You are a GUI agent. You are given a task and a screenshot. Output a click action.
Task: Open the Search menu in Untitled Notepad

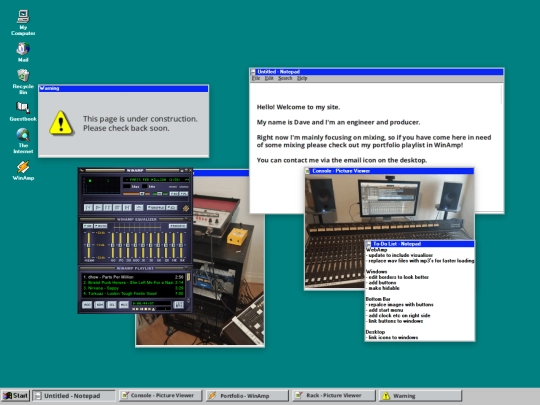(x=285, y=78)
